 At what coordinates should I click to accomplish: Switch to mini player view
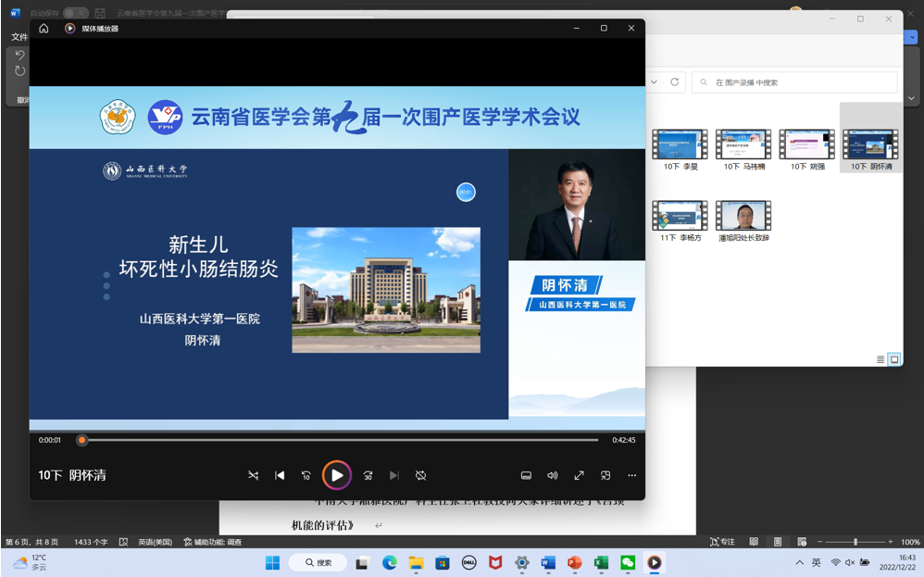pyautogui.click(x=606, y=475)
